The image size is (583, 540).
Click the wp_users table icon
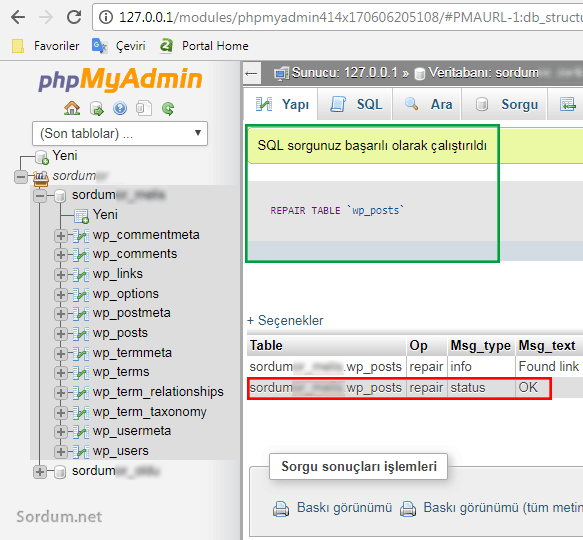pos(81,451)
